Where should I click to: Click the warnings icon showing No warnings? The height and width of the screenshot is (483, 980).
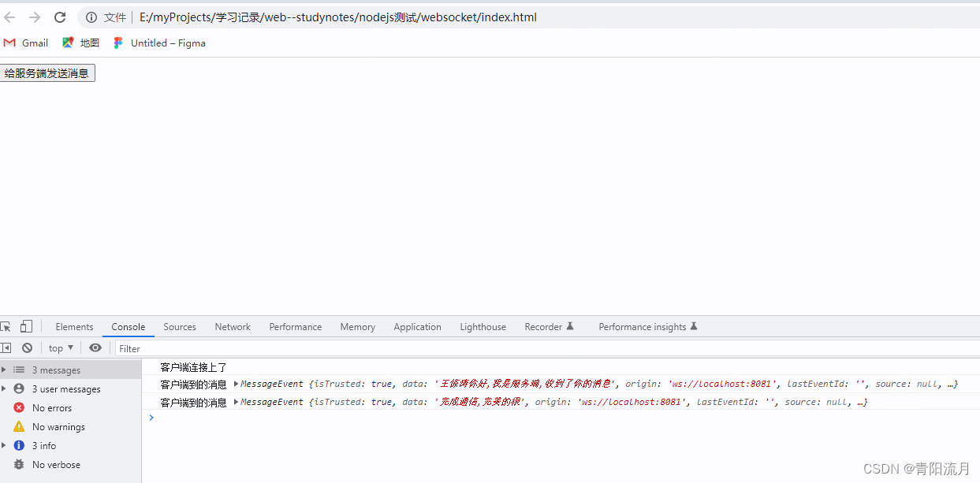(x=19, y=426)
